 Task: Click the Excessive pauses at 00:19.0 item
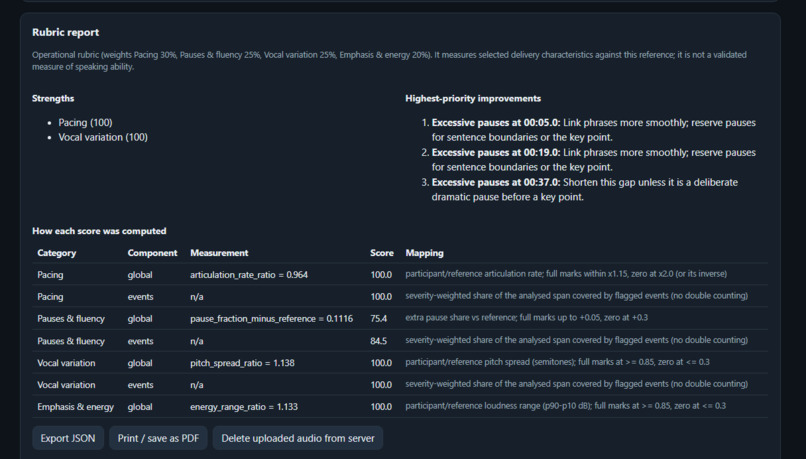pyautogui.click(x=594, y=160)
